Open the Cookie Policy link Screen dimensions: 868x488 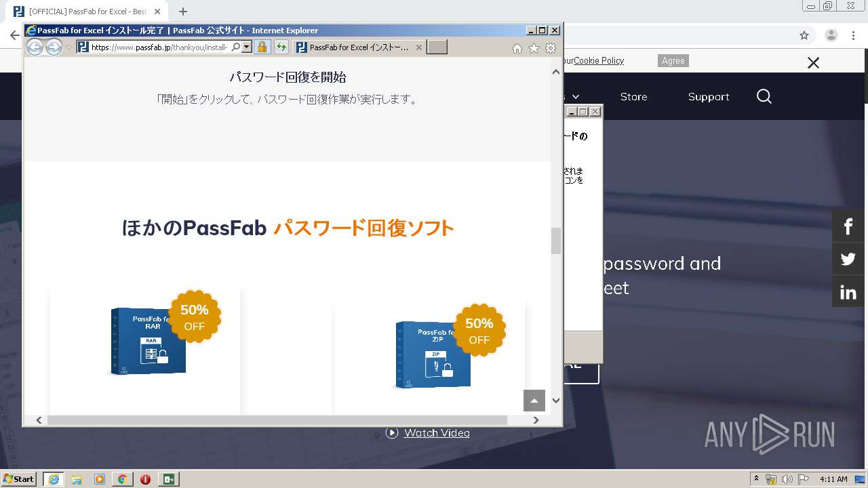point(599,60)
